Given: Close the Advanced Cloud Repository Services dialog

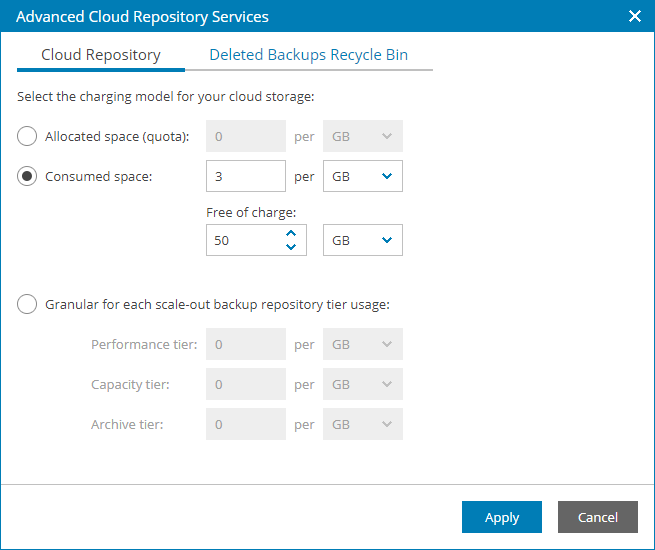Looking at the screenshot, I should [x=634, y=16].
